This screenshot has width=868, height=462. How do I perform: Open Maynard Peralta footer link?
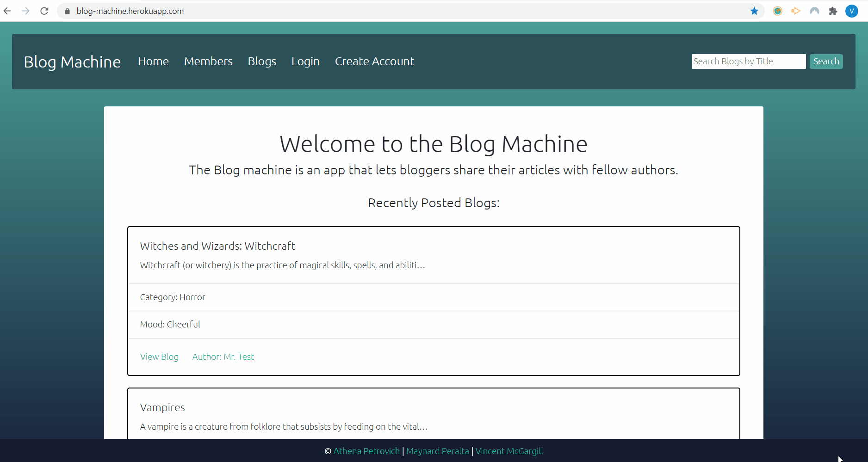[438, 451]
